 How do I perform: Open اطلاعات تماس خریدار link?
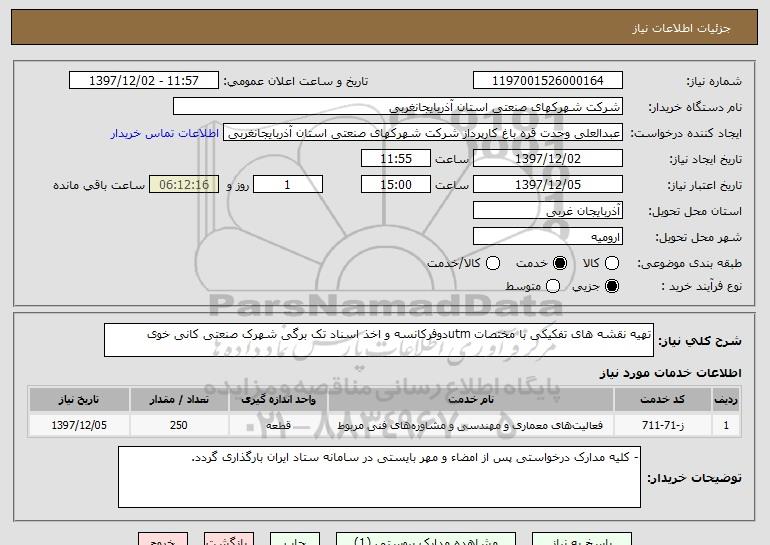pos(165,133)
